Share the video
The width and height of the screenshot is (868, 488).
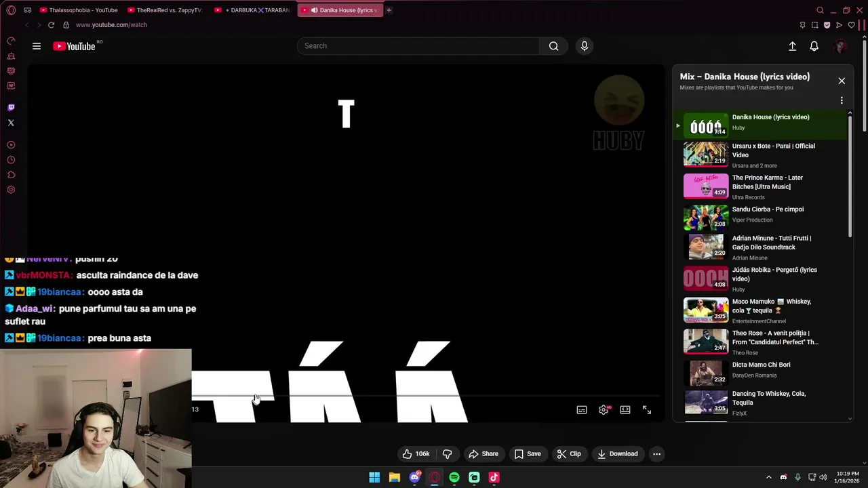[484, 454]
